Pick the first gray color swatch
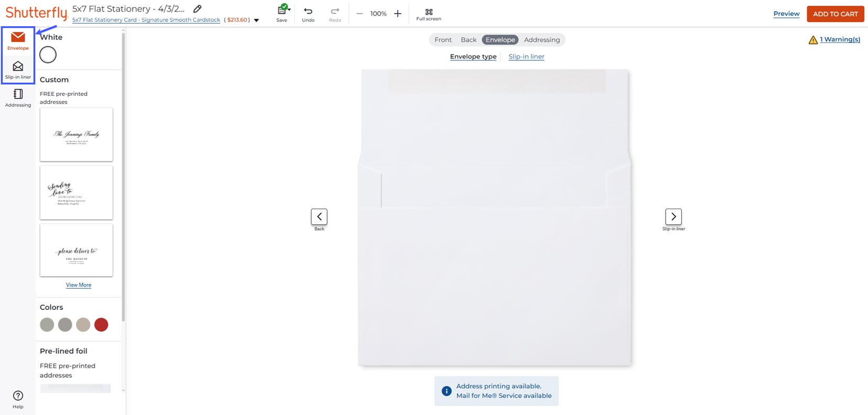The image size is (868, 415). click(x=47, y=325)
